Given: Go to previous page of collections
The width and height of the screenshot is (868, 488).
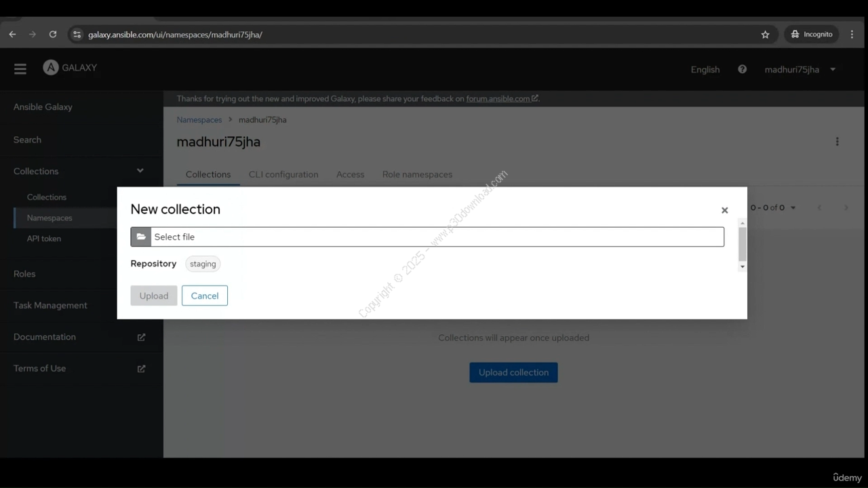Looking at the screenshot, I should [x=819, y=207].
